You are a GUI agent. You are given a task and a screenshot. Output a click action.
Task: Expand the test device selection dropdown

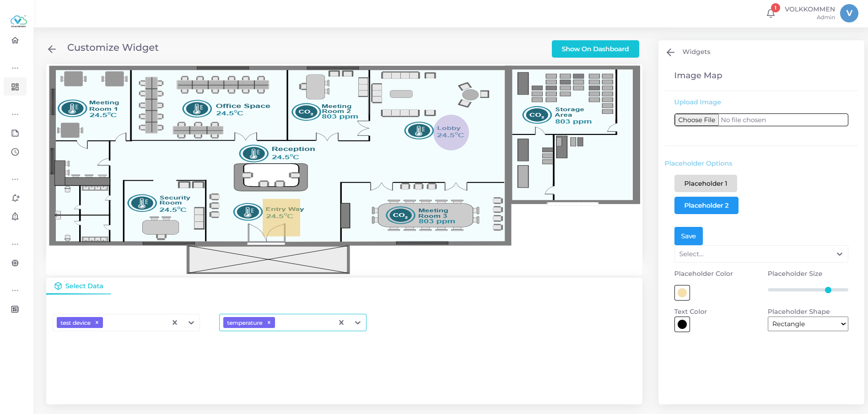191,323
